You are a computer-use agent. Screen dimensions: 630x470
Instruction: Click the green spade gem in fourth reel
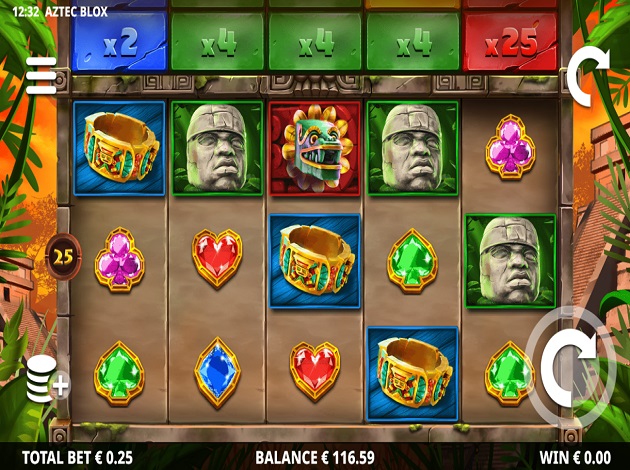(413, 261)
